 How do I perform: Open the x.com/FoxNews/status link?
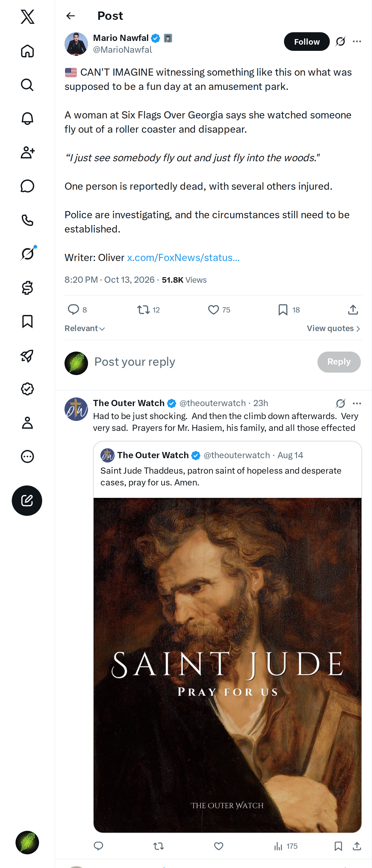(x=183, y=258)
